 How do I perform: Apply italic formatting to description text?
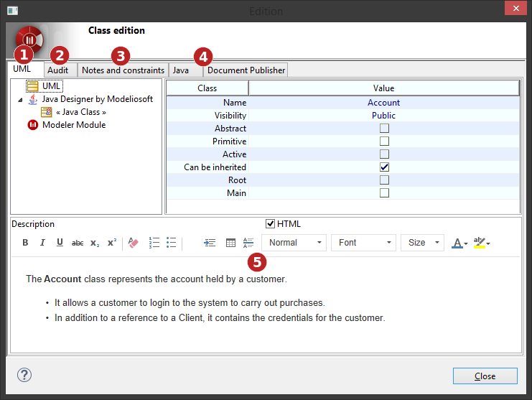42,243
